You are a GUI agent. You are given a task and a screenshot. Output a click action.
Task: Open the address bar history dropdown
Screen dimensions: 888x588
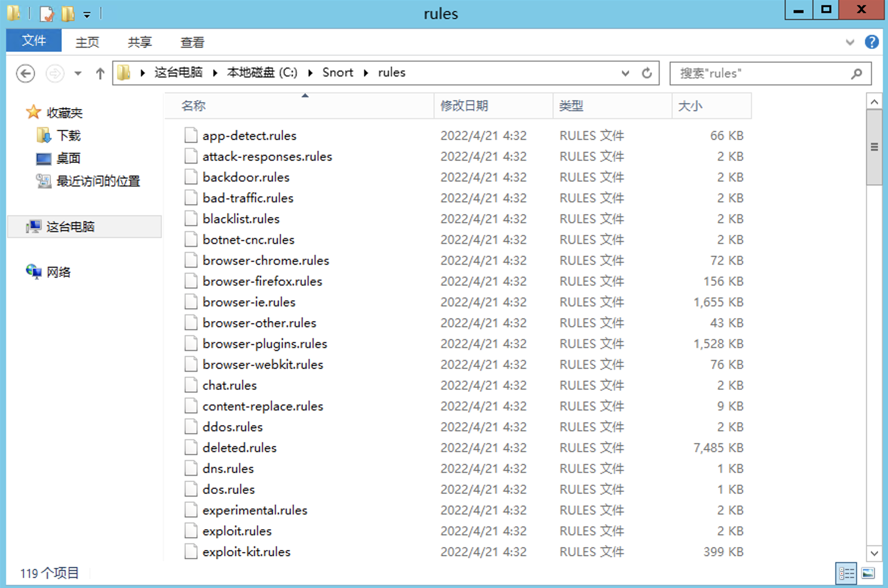(625, 73)
